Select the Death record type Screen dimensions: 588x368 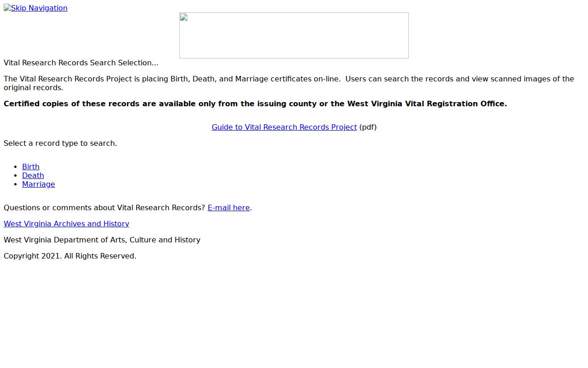(33, 175)
